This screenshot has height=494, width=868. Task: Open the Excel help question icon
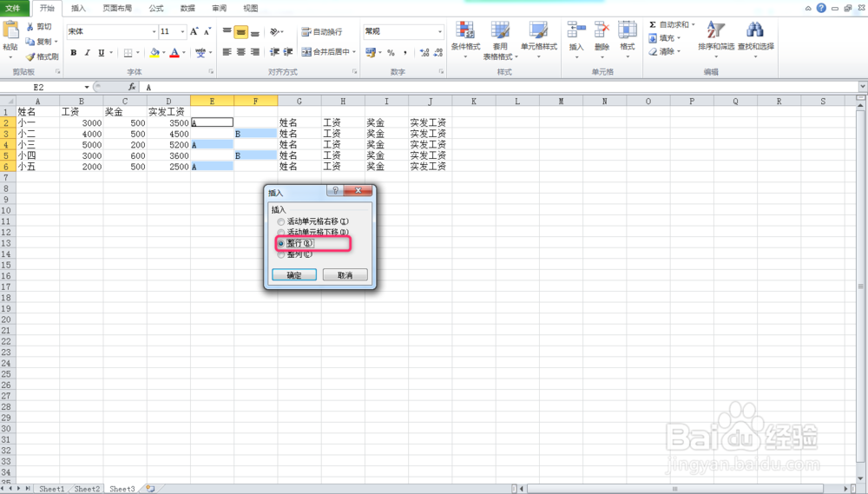point(821,8)
